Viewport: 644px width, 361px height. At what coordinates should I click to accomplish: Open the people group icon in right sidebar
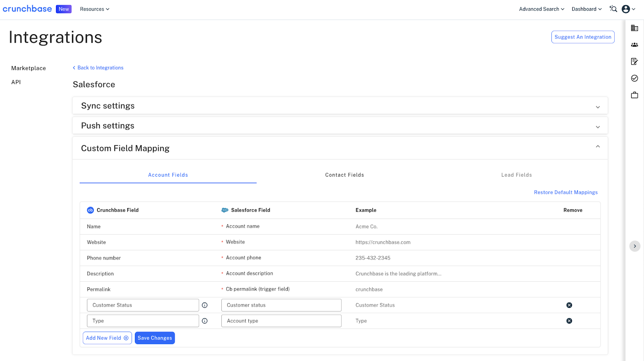634,45
